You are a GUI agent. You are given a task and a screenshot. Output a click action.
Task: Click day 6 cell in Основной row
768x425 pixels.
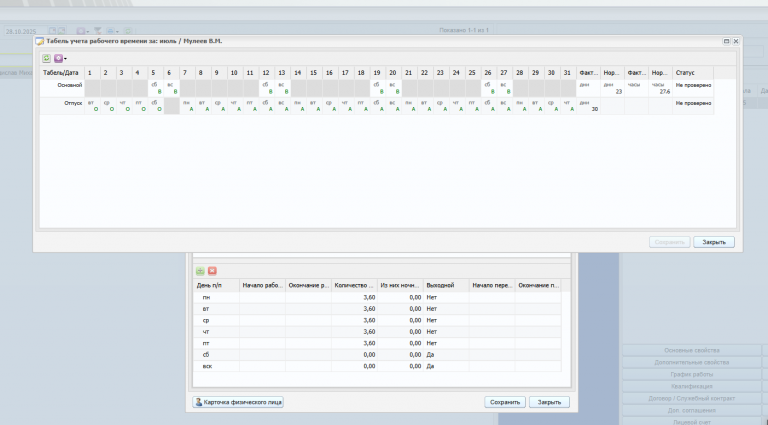(171, 88)
